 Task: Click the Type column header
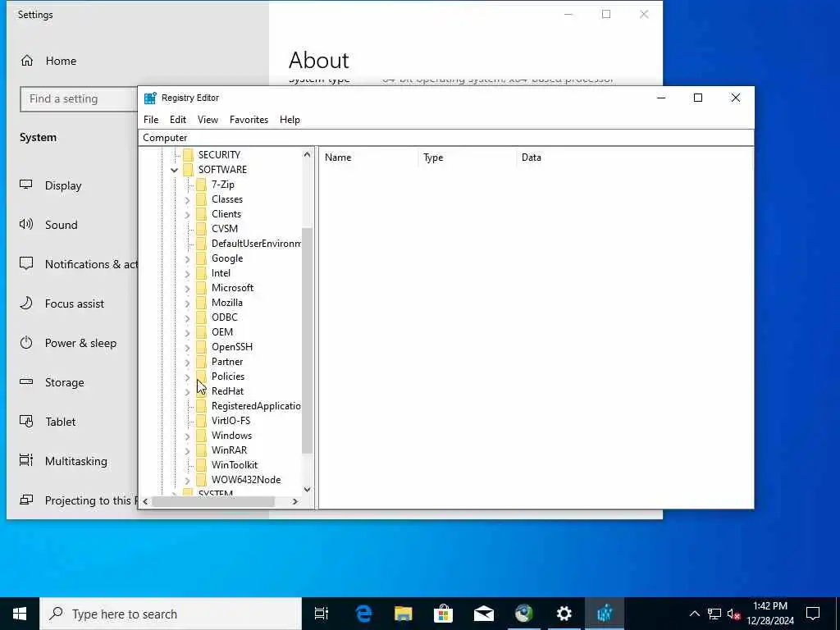[x=467, y=157]
